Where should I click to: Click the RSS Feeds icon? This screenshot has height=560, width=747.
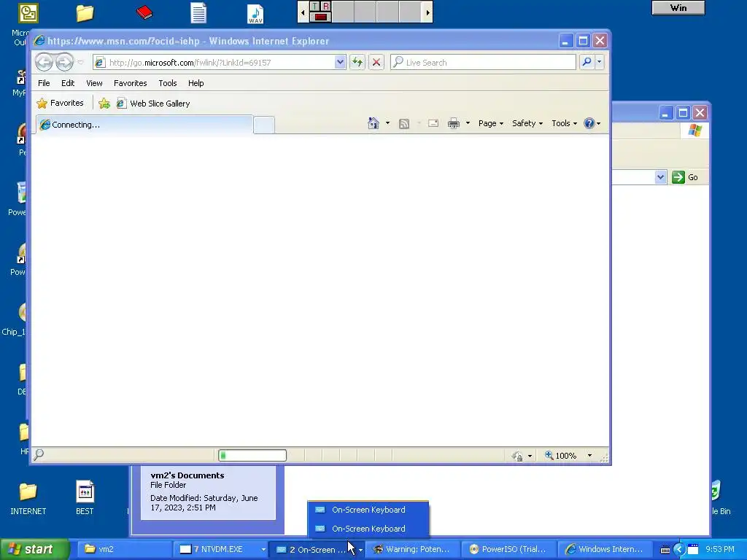pos(404,124)
